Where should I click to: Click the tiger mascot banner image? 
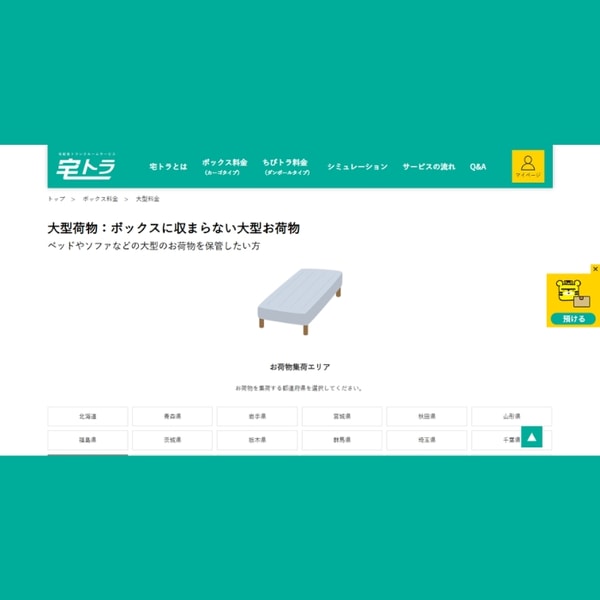tap(572, 293)
